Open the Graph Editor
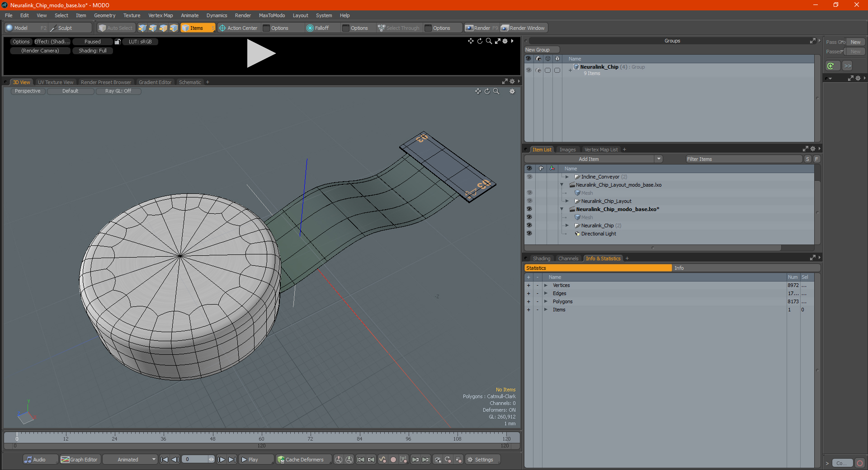The image size is (868, 470). (x=80, y=460)
